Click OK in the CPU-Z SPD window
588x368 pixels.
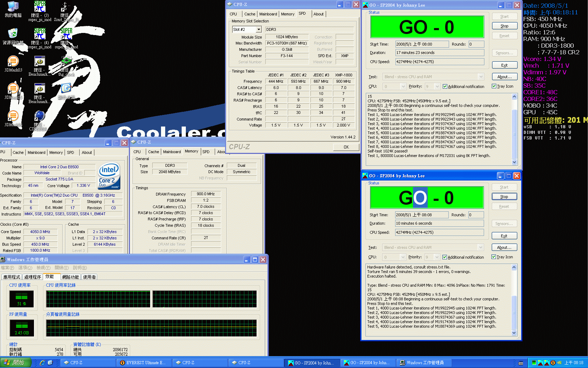tap(346, 147)
